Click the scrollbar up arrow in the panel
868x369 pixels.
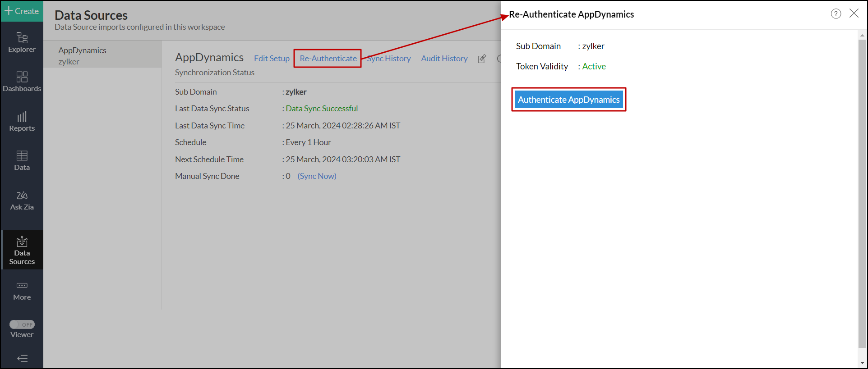point(863,35)
